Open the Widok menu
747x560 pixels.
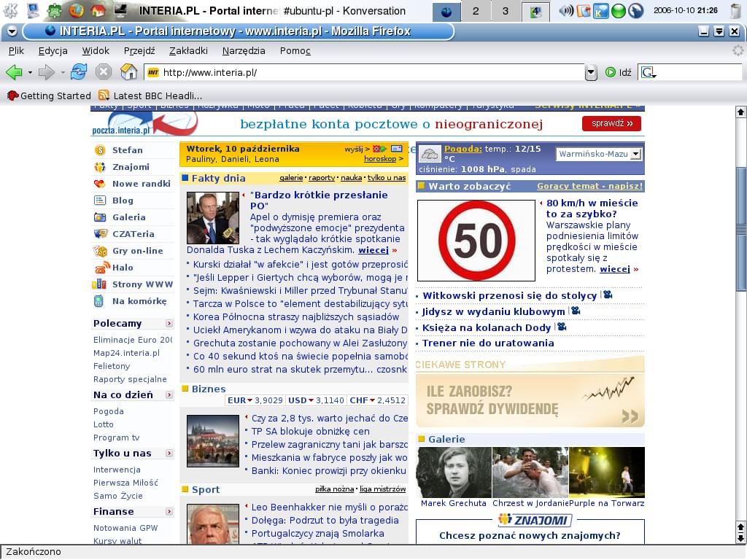(96, 51)
